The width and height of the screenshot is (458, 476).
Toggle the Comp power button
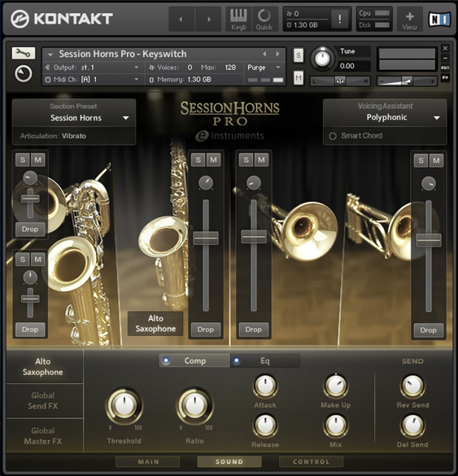coord(166,360)
